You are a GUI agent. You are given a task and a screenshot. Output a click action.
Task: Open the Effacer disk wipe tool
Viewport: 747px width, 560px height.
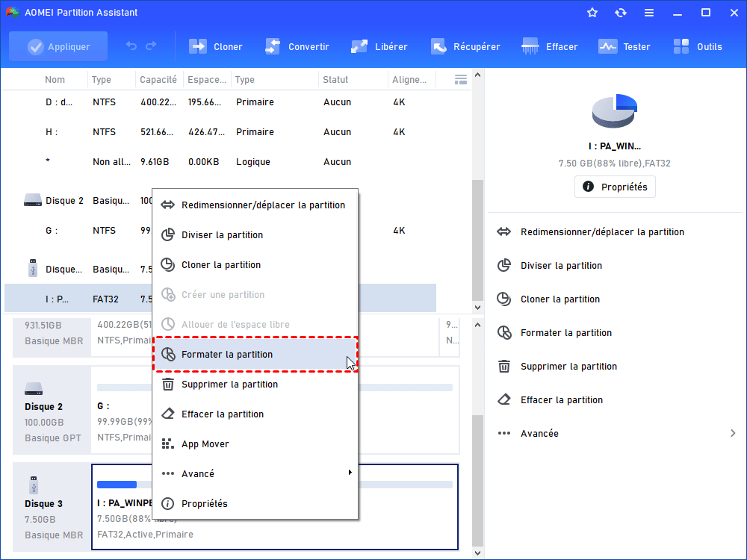(531, 46)
